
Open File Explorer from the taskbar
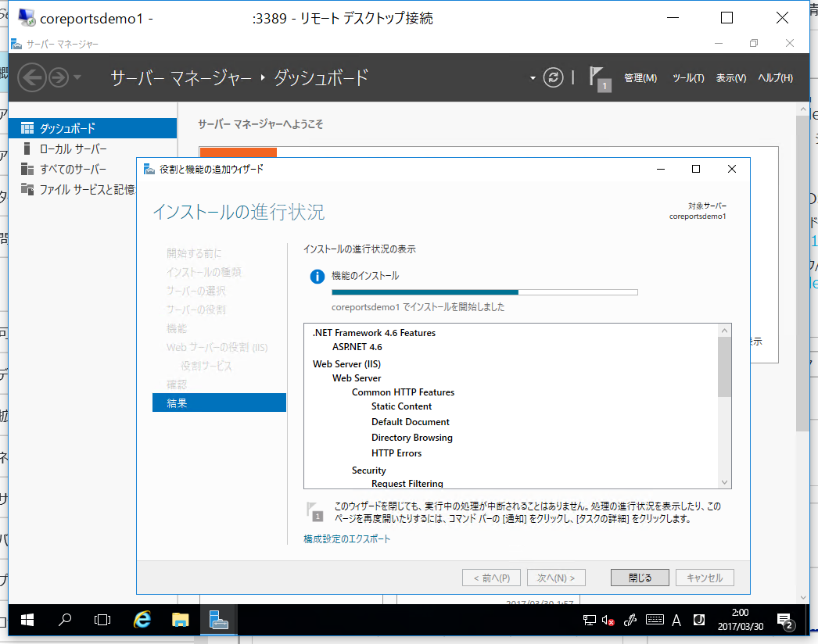(x=181, y=620)
